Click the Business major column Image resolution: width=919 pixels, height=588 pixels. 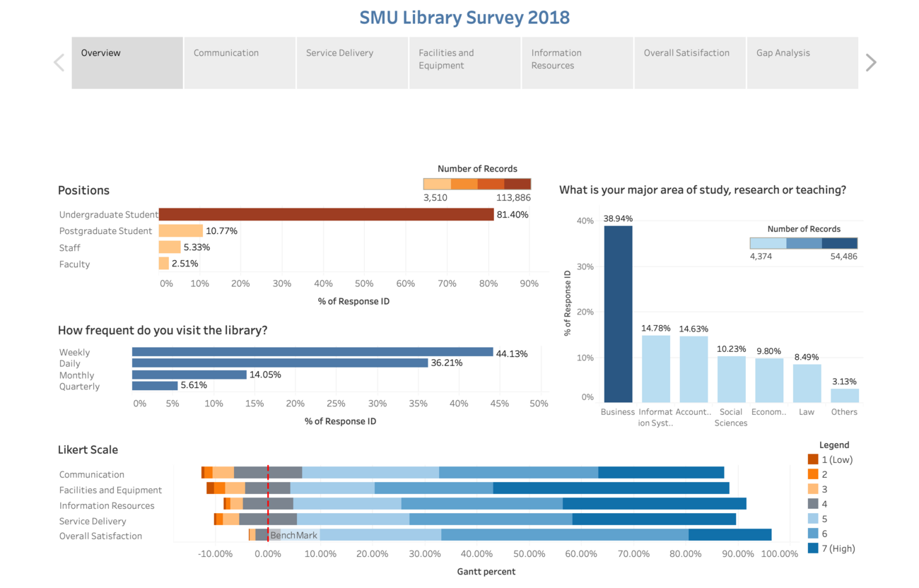618,314
